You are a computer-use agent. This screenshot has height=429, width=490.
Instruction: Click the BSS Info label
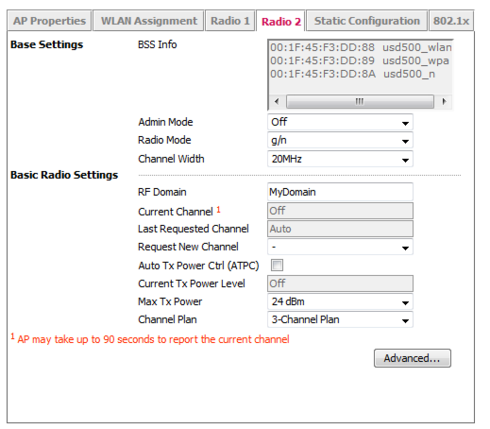tap(157, 44)
